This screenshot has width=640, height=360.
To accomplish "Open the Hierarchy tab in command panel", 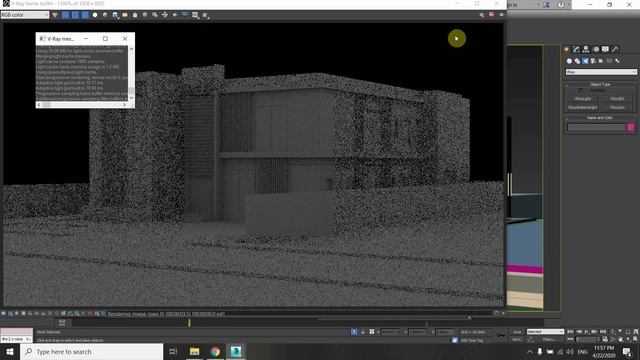I will (586, 49).
